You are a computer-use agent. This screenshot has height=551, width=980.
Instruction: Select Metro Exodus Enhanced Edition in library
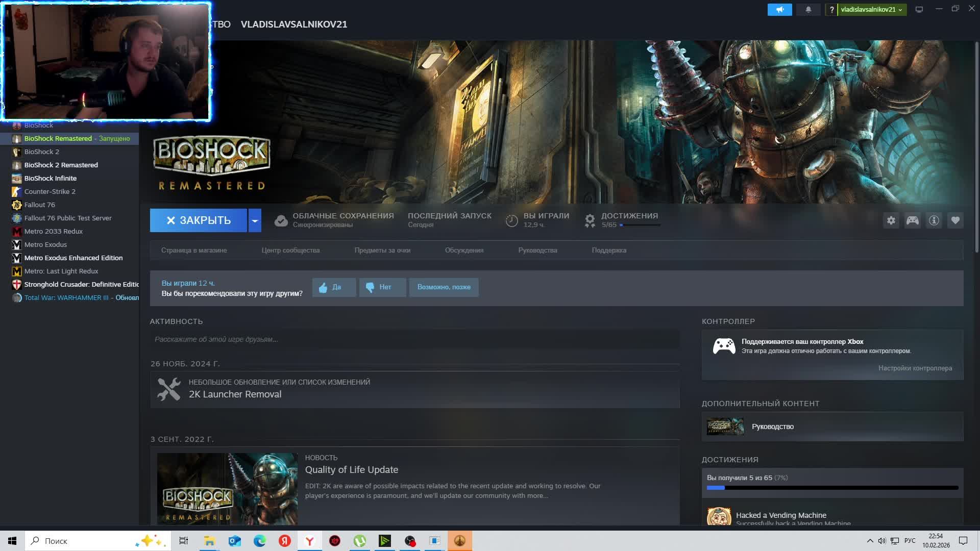(73, 258)
